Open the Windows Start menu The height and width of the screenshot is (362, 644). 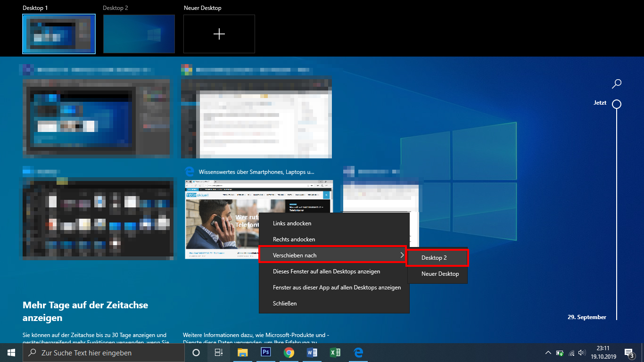click(11, 353)
